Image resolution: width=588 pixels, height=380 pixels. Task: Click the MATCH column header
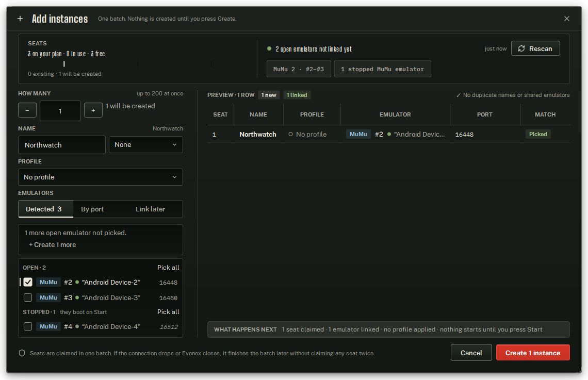click(545, 114)
